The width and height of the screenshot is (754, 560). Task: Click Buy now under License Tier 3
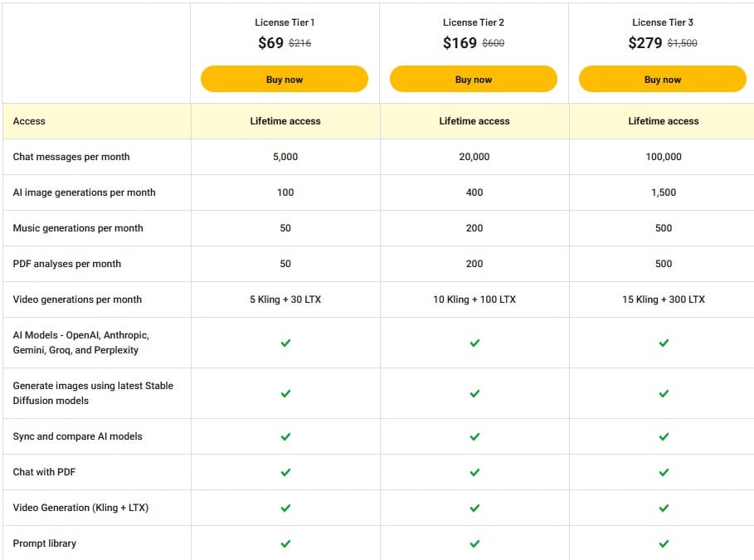point(663,79)
